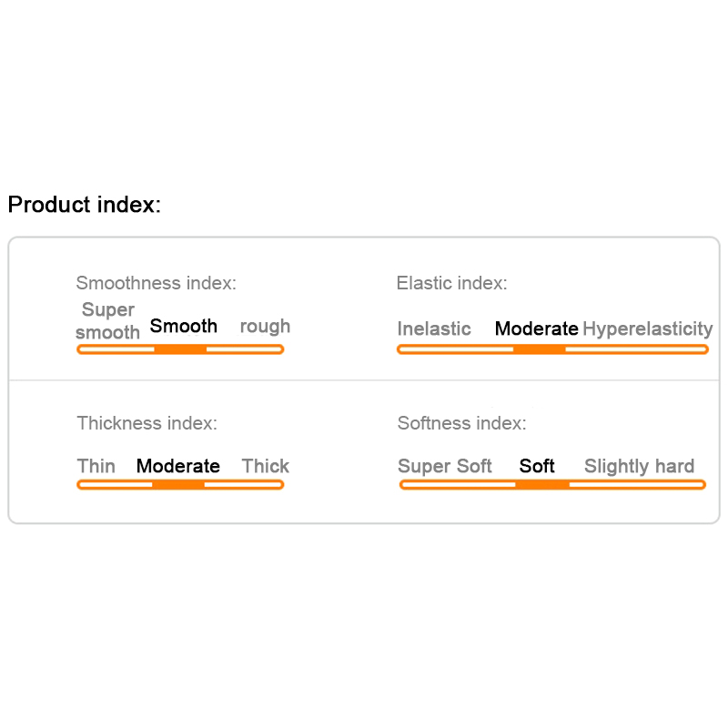Choose "Moderate" under Thickness index
The image size is (728, 728).
coord(178,466)
